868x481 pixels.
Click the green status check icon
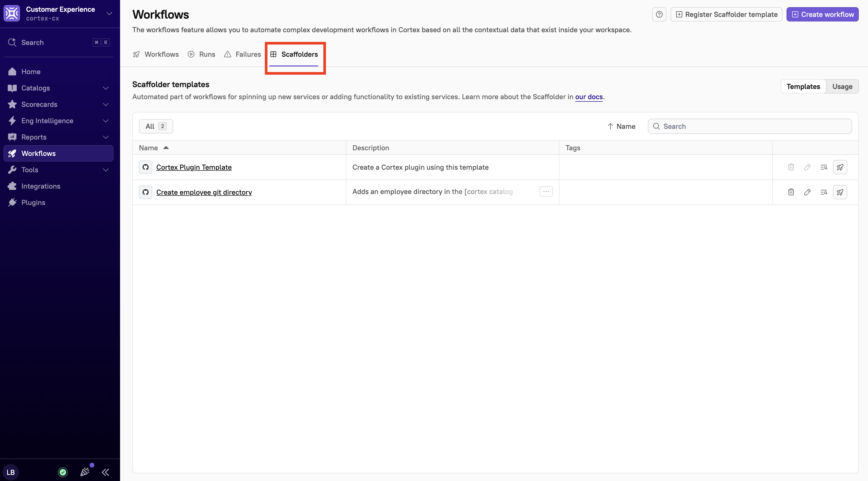point(63,472)
